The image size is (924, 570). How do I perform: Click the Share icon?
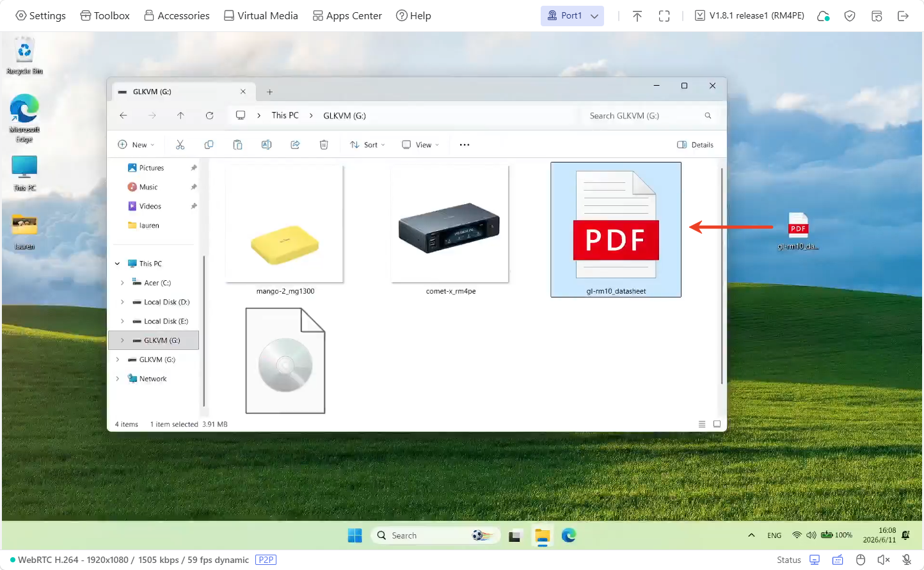click(295, 145)
